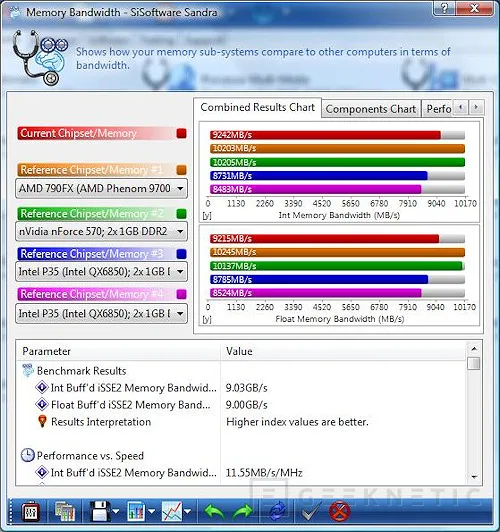Click the Results Interpretation lightbulb icon
The image size is (500, 532).
tap(42, 421)
